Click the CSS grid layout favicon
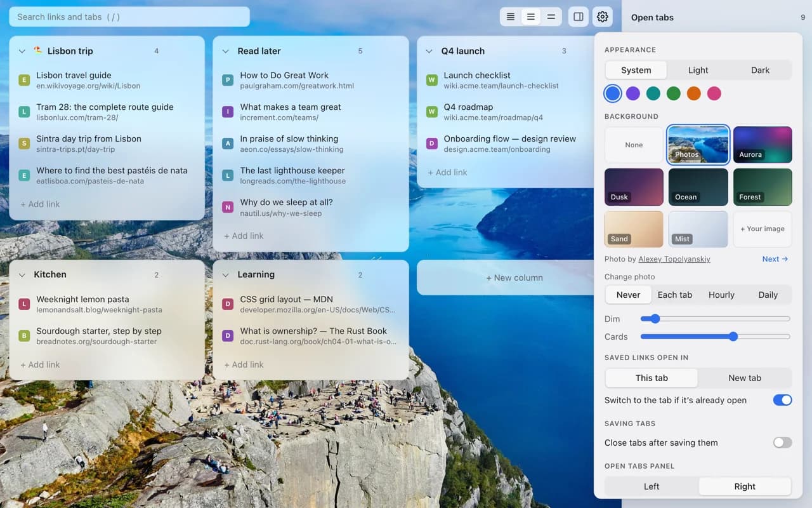The height and width of the screenshot is (508, 812). pos(228,304)
